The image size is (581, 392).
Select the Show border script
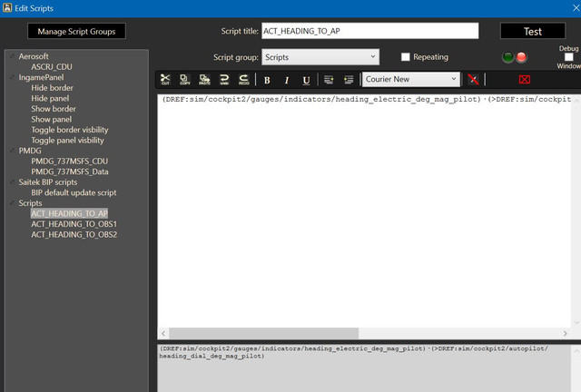tap(54, 109)
